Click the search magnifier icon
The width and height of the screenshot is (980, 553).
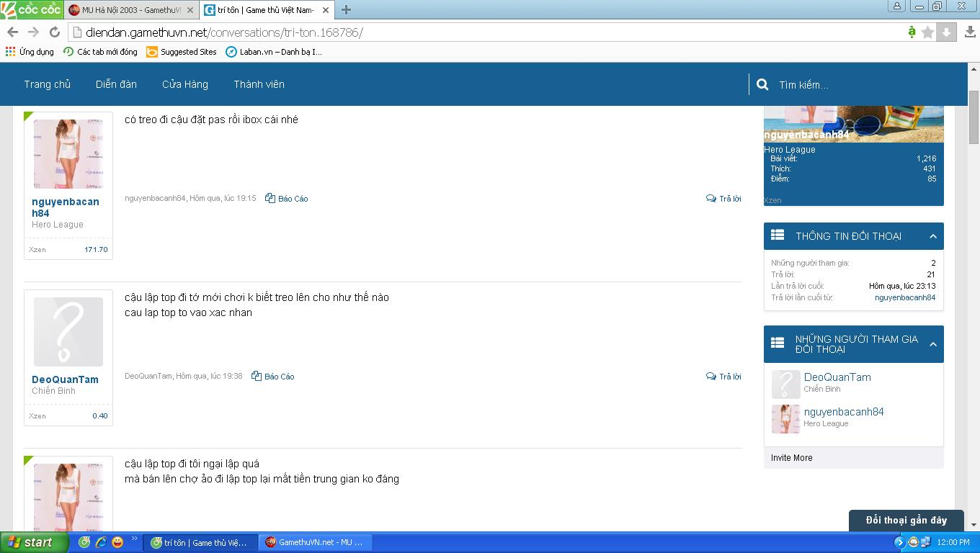coord(762,84)
